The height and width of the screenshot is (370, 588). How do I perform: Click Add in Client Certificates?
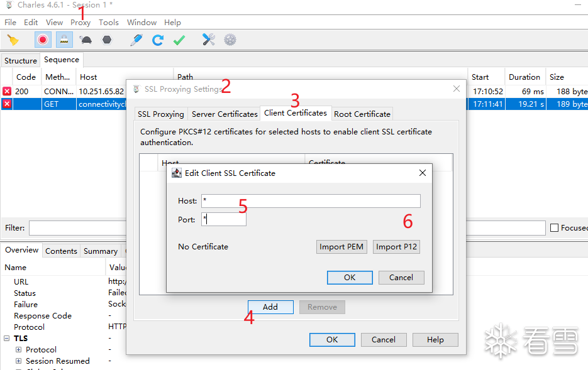[x=270, y=307]
